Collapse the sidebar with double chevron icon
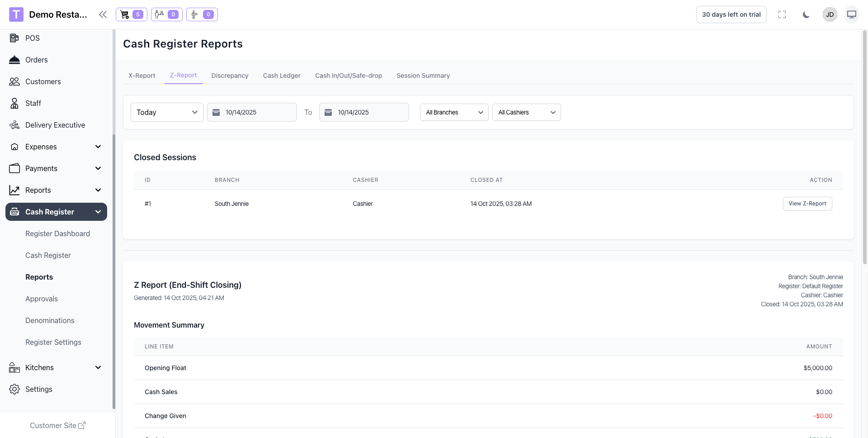868x438 pixels. point(103,14)
